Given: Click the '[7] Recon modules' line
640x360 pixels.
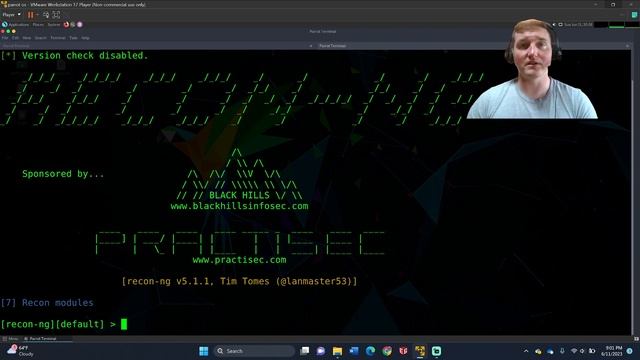Looking at the screenshot, I should point(47,303).
